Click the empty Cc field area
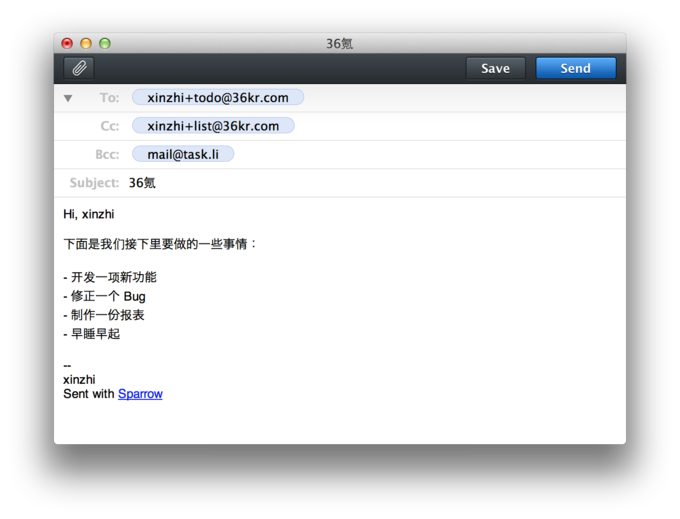680x519 pixels. pos(459,126)
